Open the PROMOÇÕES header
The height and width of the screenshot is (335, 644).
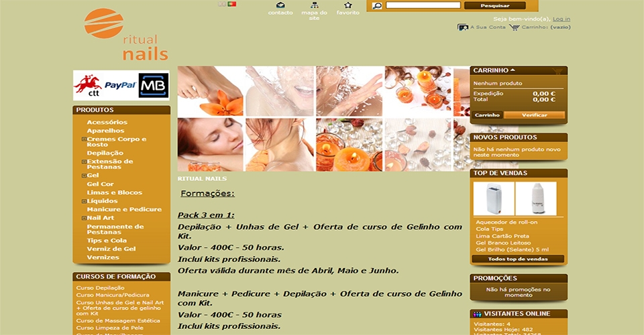point(519,279)
